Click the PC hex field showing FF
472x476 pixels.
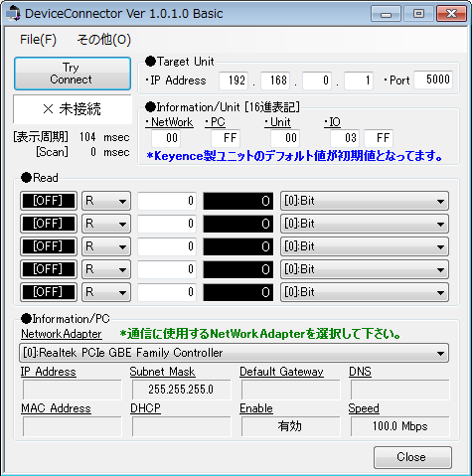pyautogui.click(x=226, y=138)
